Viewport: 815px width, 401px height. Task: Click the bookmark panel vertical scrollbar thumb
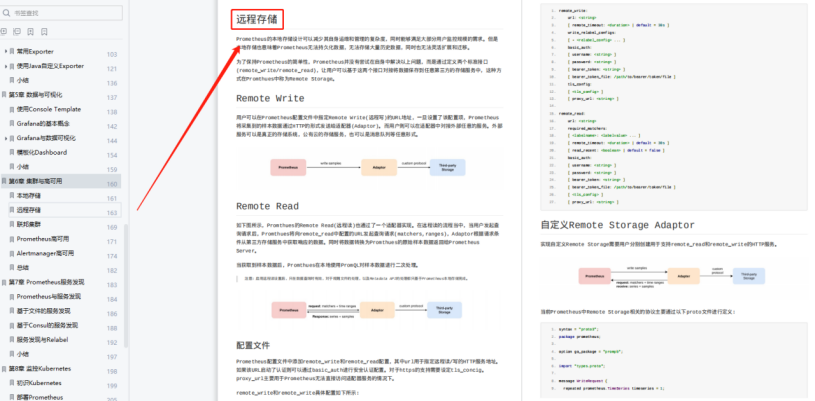(126, 286)
